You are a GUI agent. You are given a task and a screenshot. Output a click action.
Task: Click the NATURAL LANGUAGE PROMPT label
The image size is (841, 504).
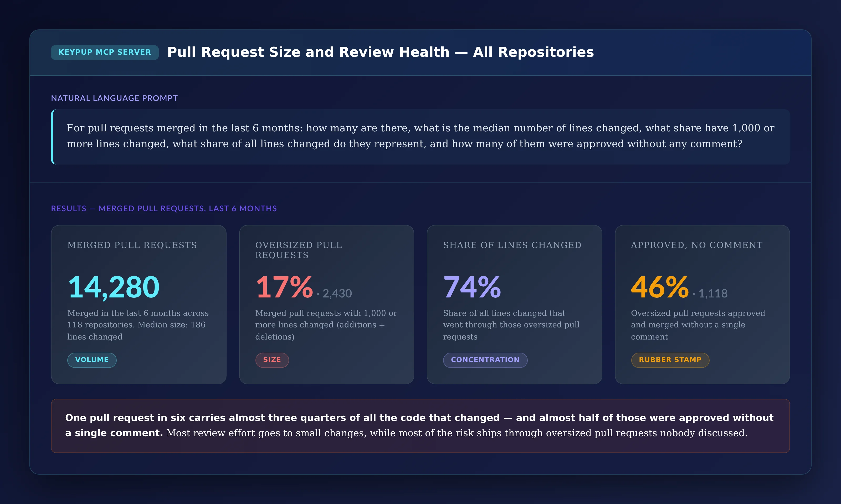pyautogui.click(x=114, y=98)
